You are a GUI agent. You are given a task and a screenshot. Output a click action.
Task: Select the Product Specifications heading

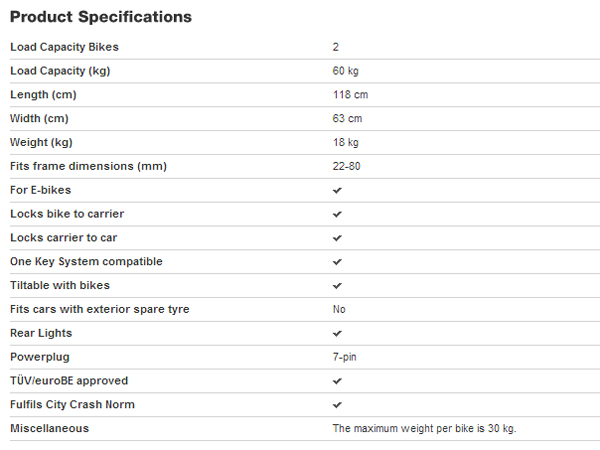(101, 17)
